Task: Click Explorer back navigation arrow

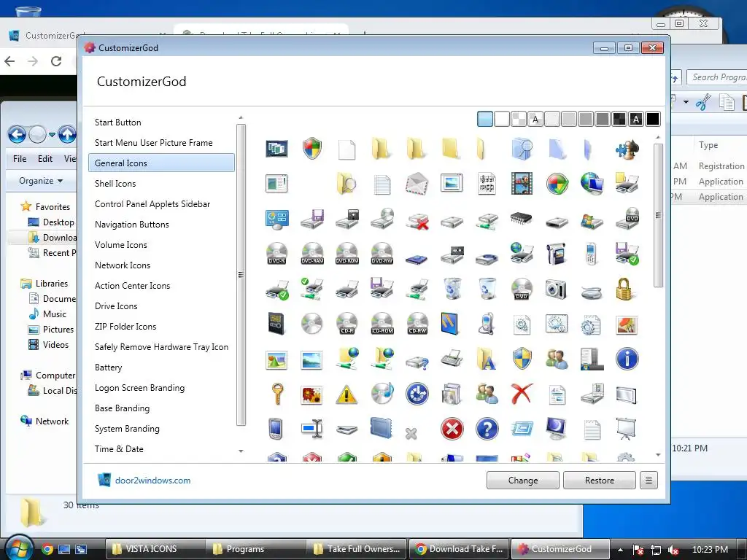Action: (17, 135)
